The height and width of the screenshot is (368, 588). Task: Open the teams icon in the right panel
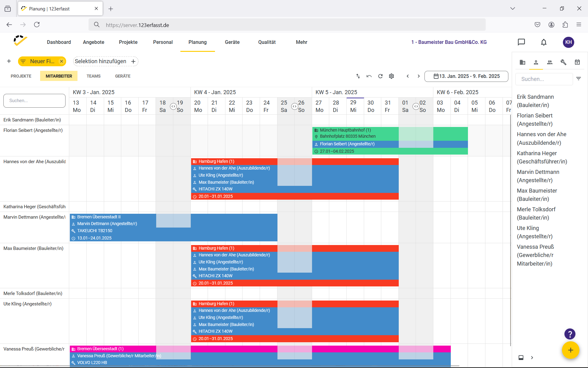tap(550, 62)
